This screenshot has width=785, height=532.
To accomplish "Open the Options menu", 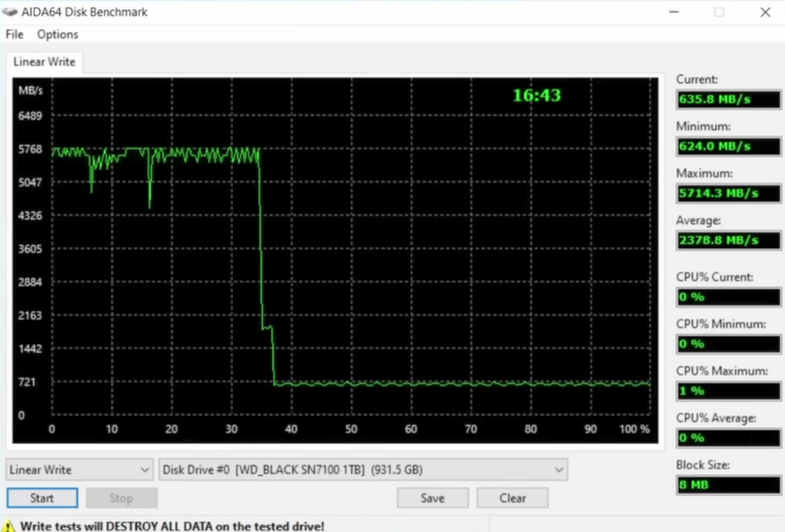I will (x=58, y=35).
